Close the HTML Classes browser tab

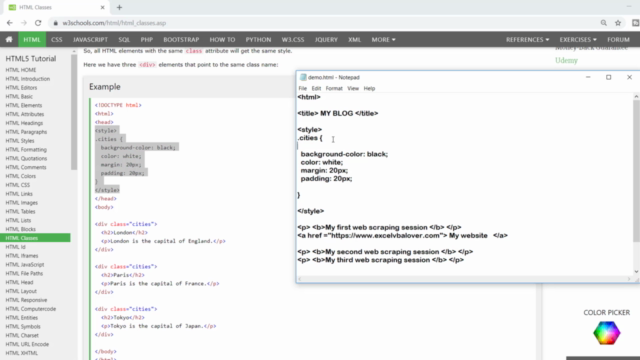tap(102, 7)
